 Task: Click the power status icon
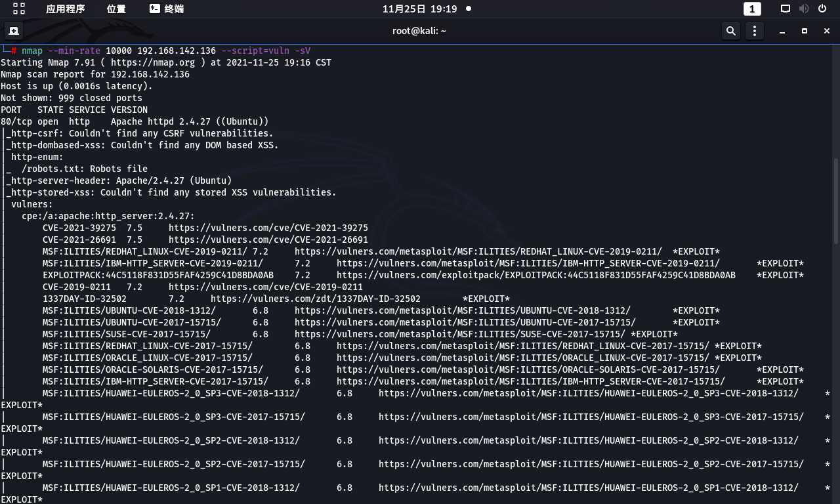click(x=822, y=9)
